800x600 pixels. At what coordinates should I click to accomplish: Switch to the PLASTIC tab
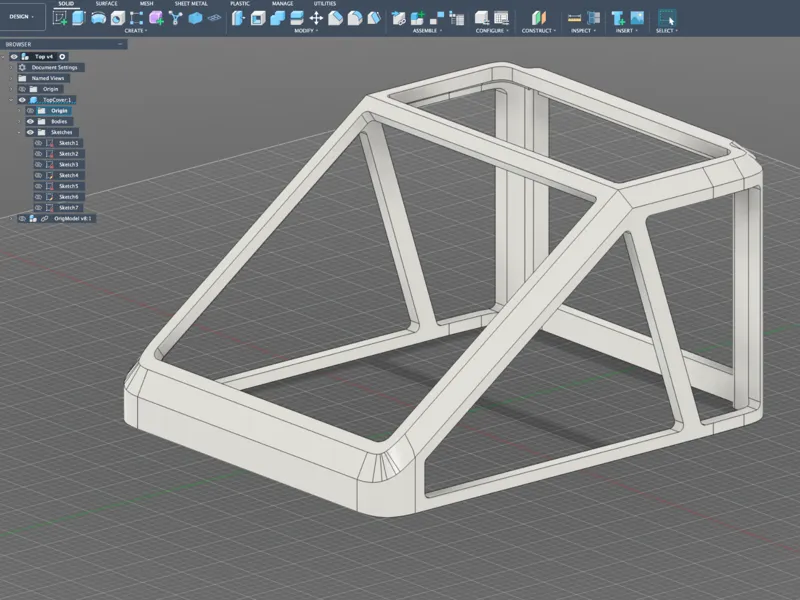click(240, 4)
